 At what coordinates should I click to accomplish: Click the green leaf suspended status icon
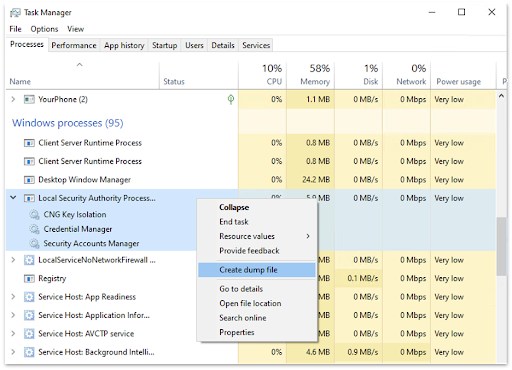point(231,99)
